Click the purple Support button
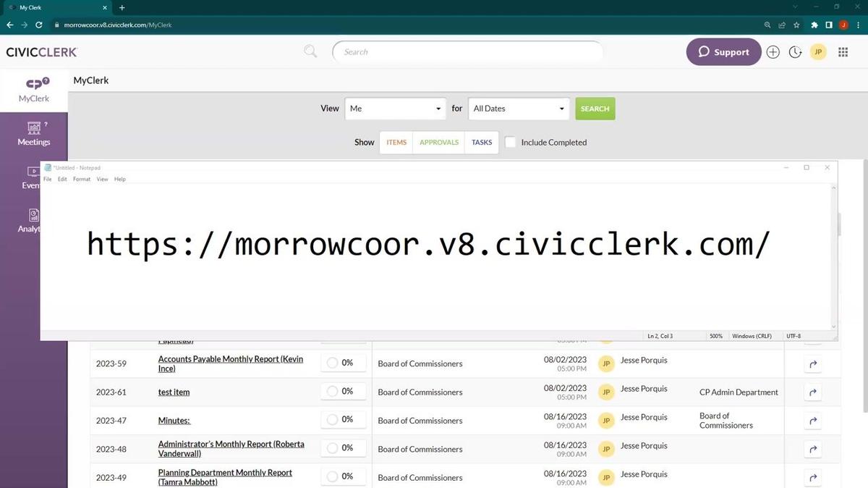This screenshot has height=488, width=868. [x=723, y=52]
